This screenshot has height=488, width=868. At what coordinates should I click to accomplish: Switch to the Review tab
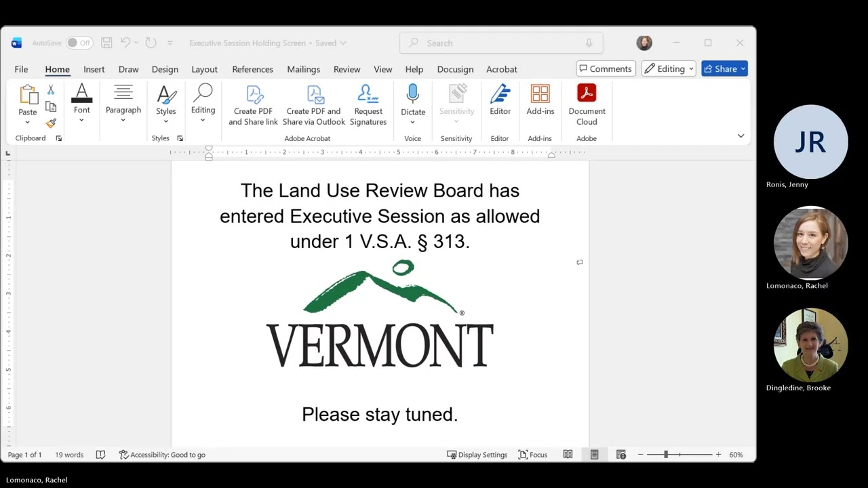[x=347, y=69]
